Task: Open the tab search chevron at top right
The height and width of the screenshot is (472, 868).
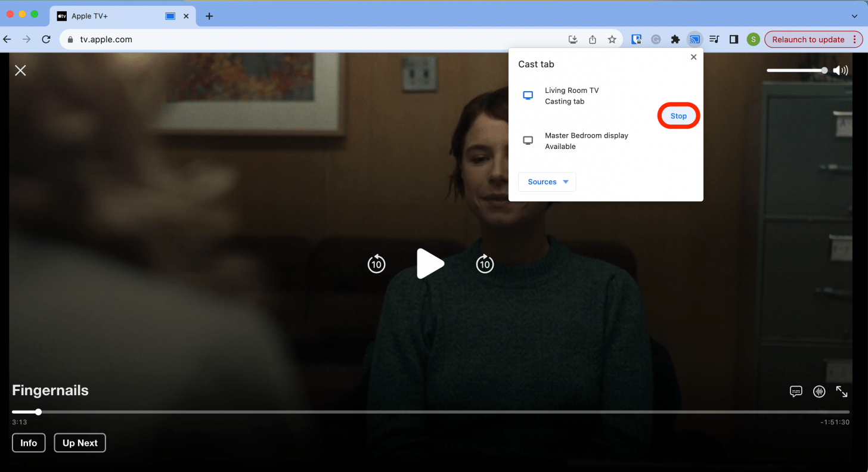Action: 854,16
